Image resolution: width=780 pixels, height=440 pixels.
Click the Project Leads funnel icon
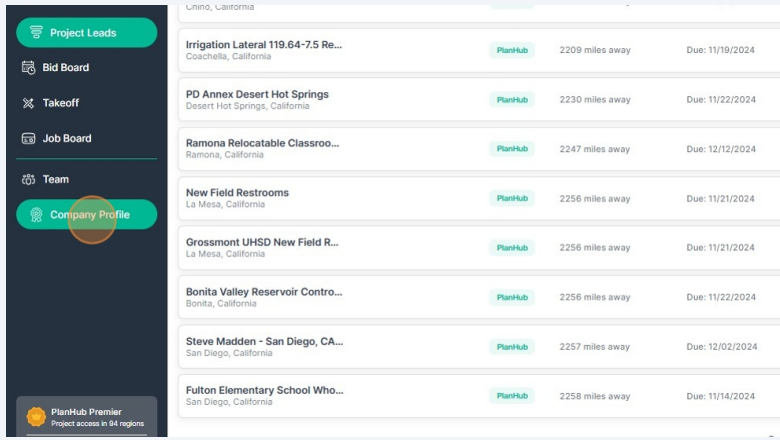pyautogui.click(x=36, y=32)
